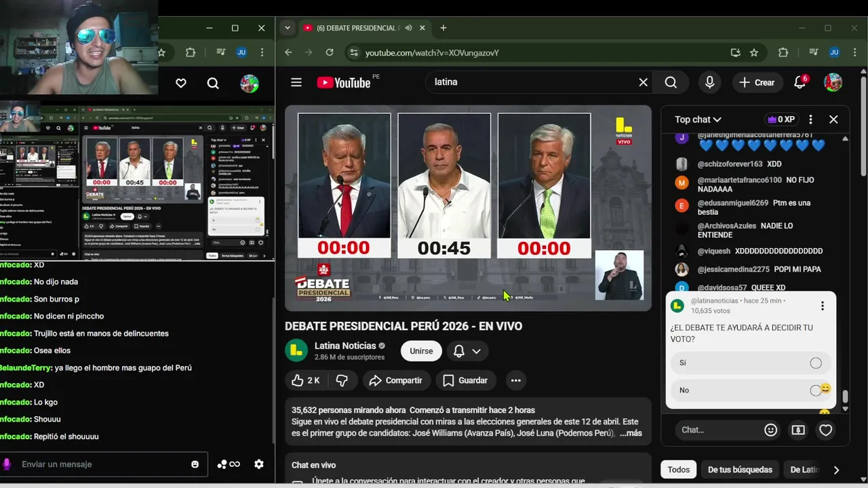Screen dimensions: 868x488
Task: Open left chat emoji picker
Action: click(x=195, y=464)
